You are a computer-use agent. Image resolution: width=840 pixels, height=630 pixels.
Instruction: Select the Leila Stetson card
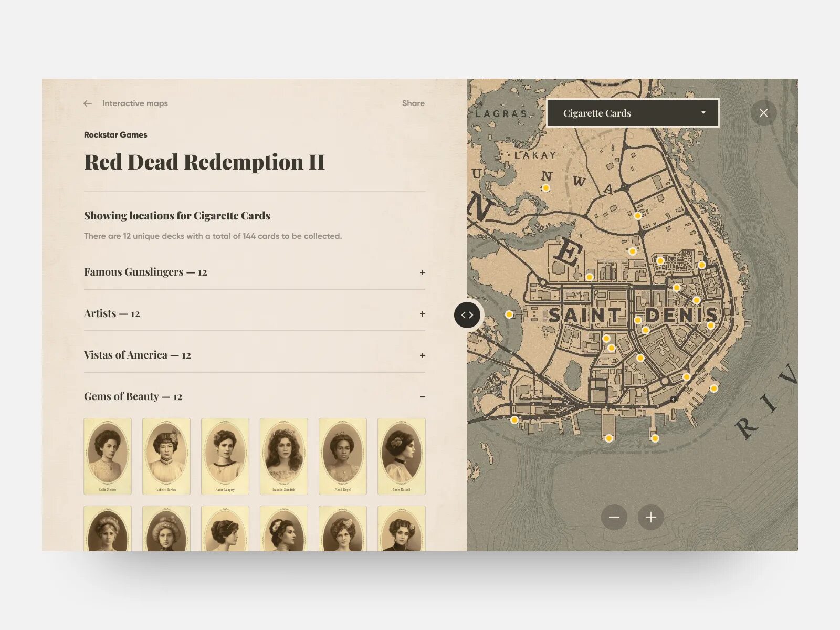108,456
